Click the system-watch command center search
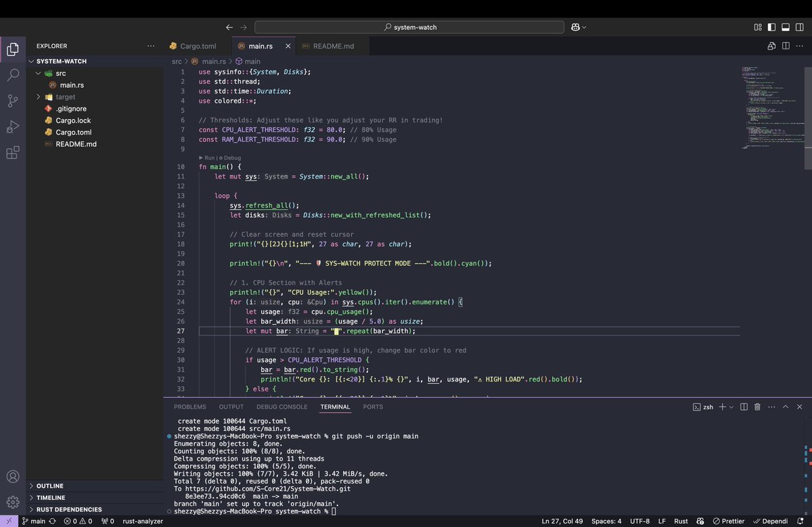 coord(409,27)
